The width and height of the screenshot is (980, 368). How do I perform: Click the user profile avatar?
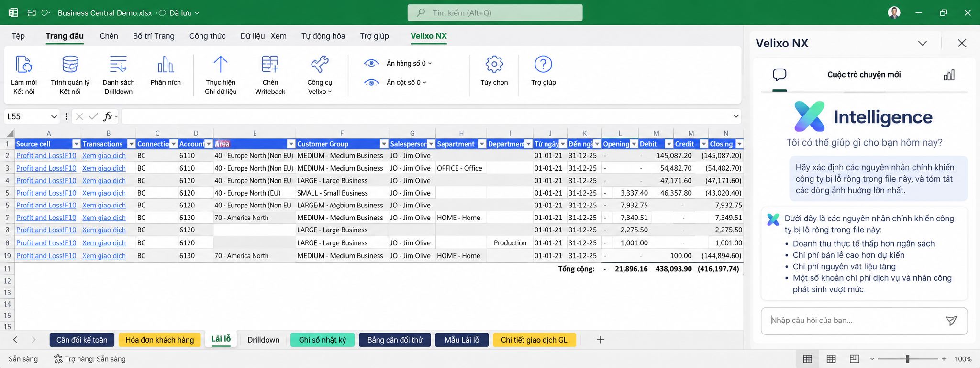pyautogui.click(x=894, y=12)
